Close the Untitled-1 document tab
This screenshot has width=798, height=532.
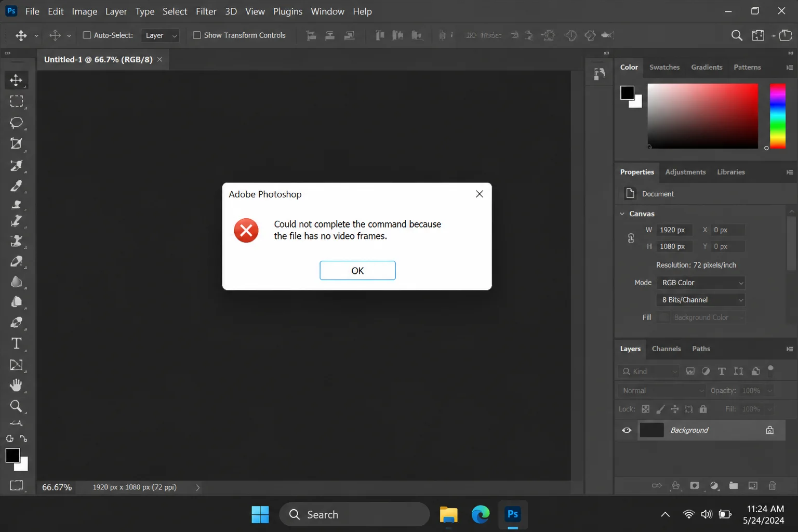pos(160,59)
